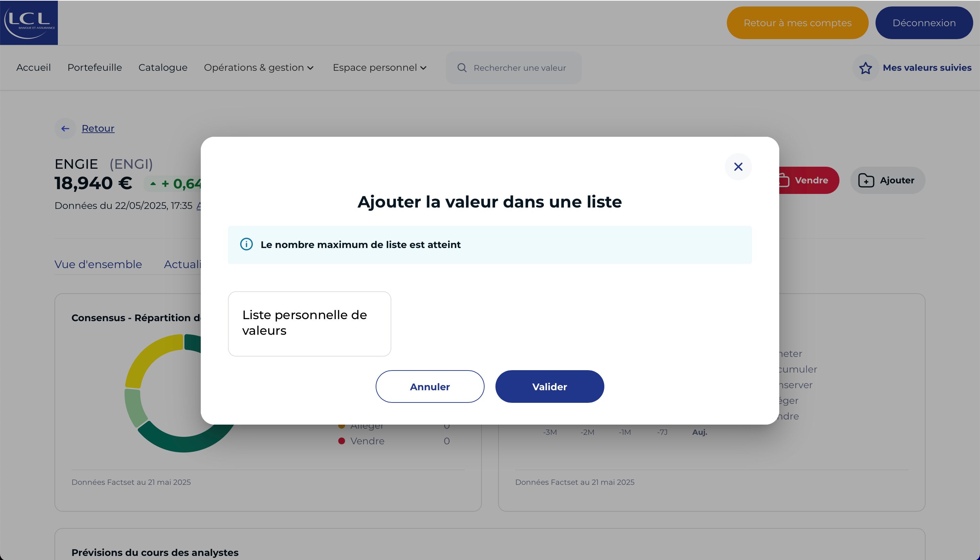The width and height of the screenshot is (980, 560).
Task: Click the Vendre button
Action: pyautogui.click(x=809, y=180)
